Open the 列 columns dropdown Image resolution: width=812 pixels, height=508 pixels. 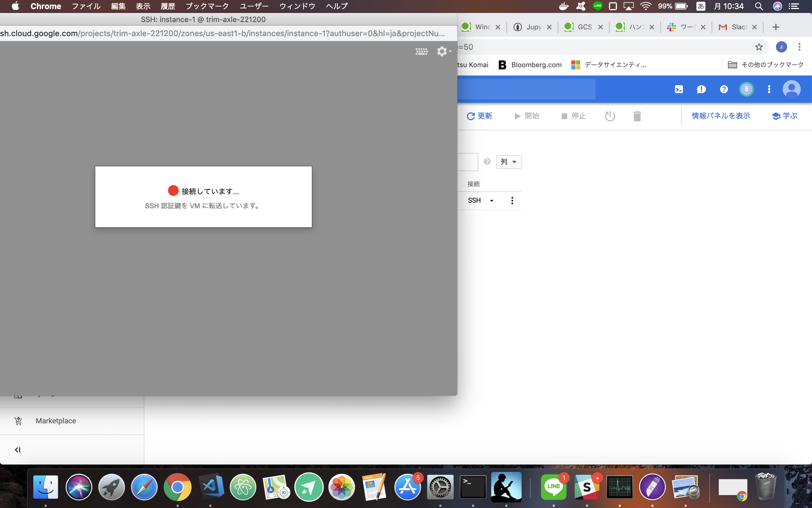(509, 162)
